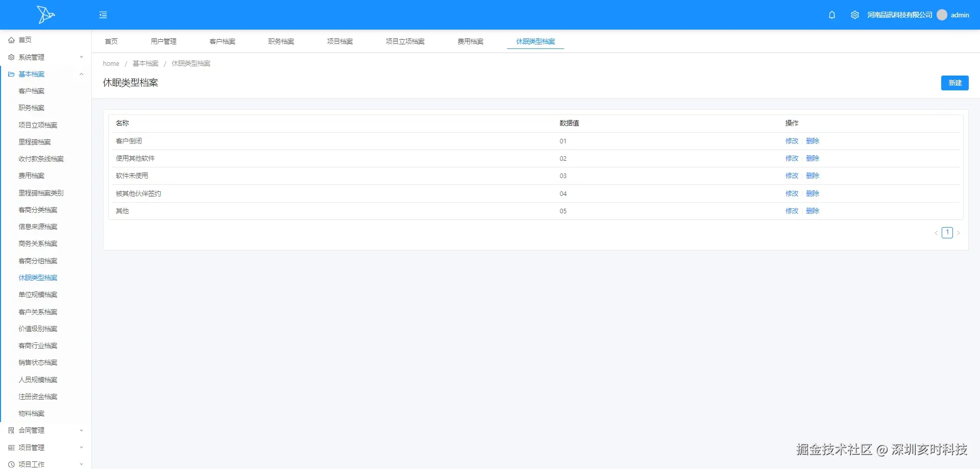The width and height of the screenshot is (980, 469).
Task: Switch to the 职务档案 tab
Action: tap(281, 41)
